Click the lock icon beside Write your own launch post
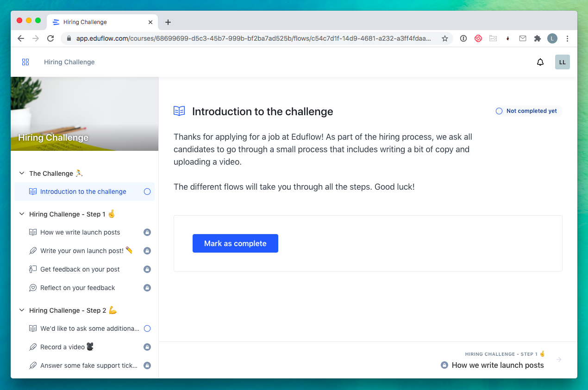 tap(147, 251)
